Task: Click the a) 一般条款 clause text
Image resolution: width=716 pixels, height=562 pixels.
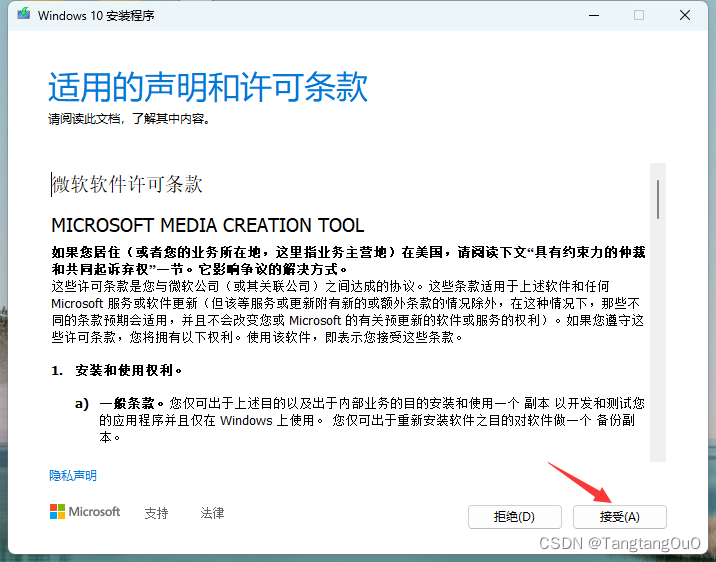Action: pos(360,420)
